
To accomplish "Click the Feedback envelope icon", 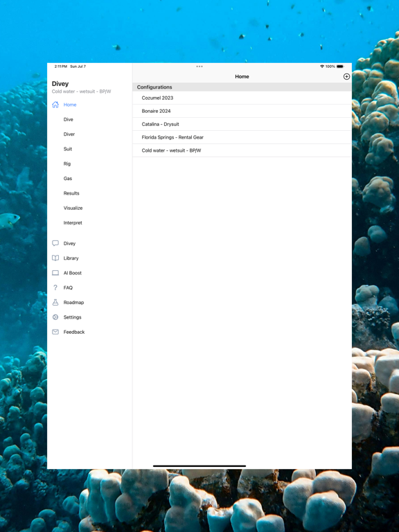I will [x=55, y=332].
